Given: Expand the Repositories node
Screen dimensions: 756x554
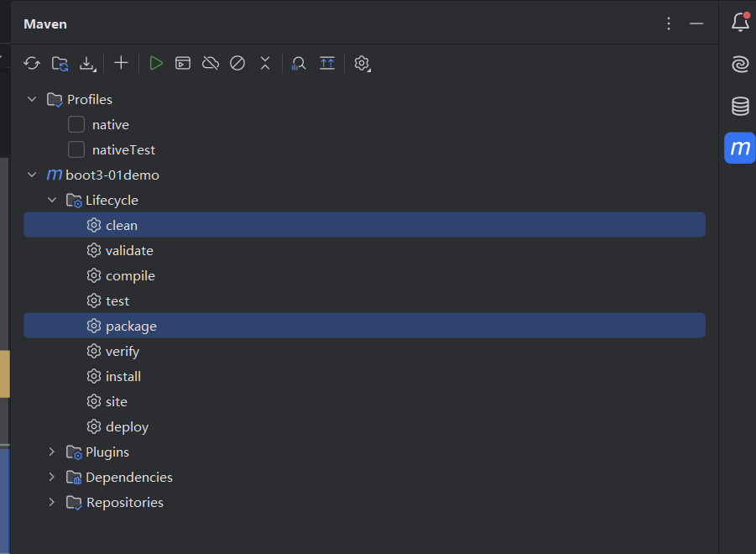Looking at the screenshot, I should [52, 502].
